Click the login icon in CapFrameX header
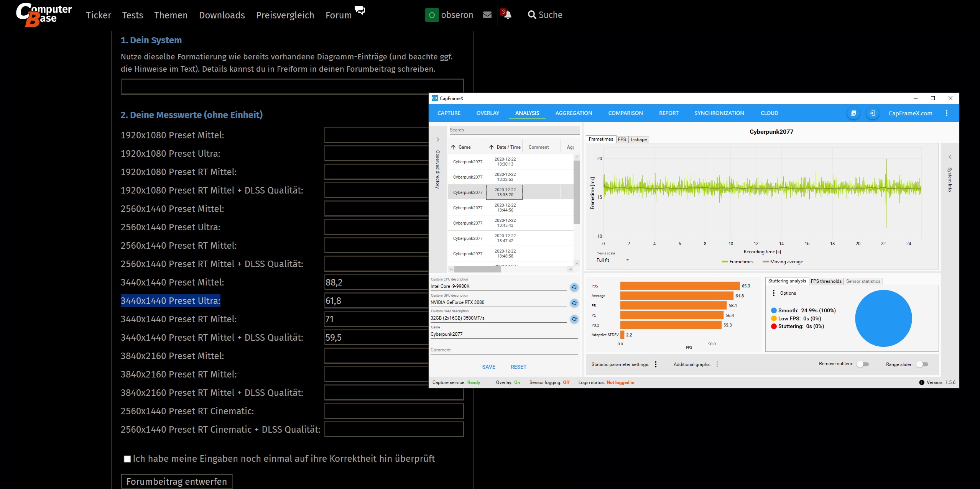Screen dimensions: 980x489 [872, 113]
